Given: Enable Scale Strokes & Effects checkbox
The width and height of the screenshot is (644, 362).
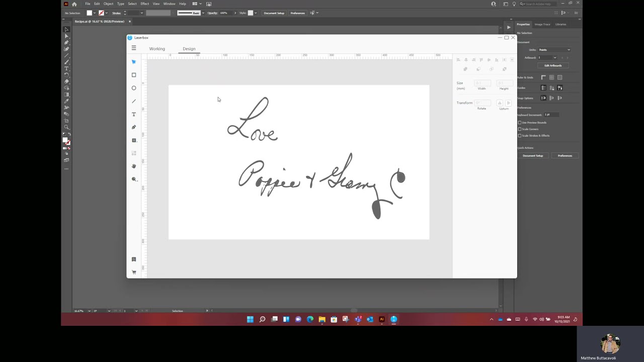Looking at the screenshot, I should pos(520,136).
